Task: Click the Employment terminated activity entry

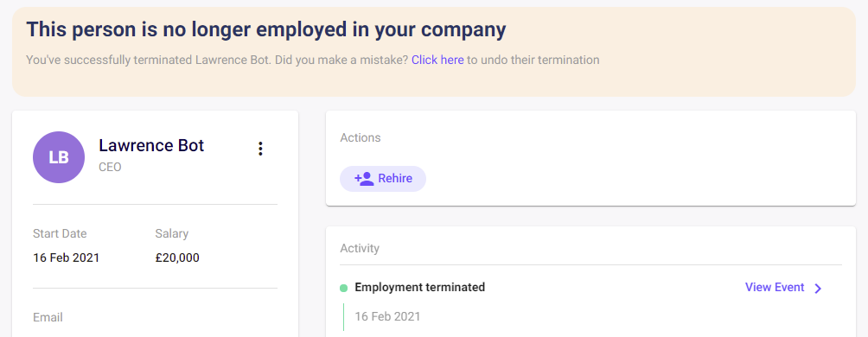Action: (419, 287)
